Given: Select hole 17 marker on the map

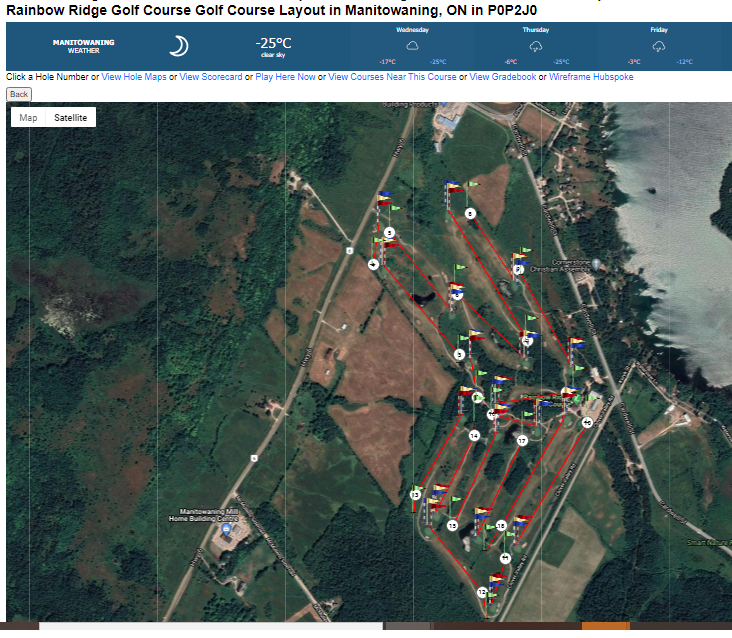Looking at the screenshot, I should (522, 441).
